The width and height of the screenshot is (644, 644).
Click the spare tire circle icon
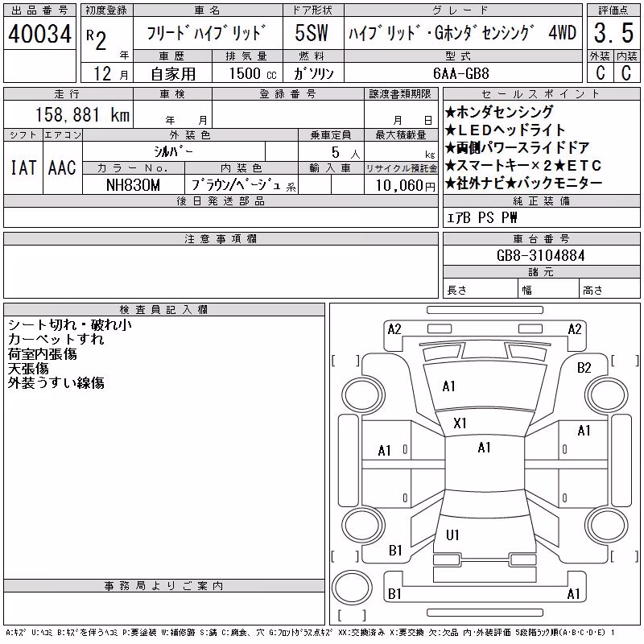pos(352,587)
